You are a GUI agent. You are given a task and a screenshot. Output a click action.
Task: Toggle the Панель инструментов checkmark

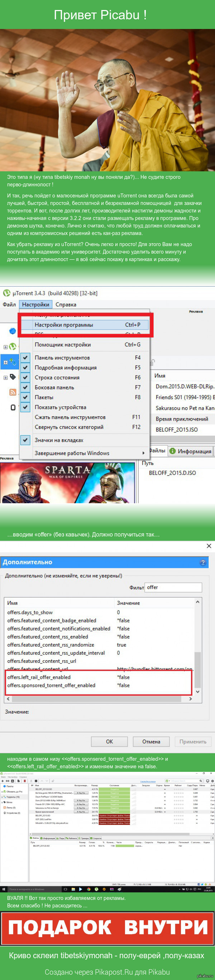pyautogui.click(x=25, y=358)
